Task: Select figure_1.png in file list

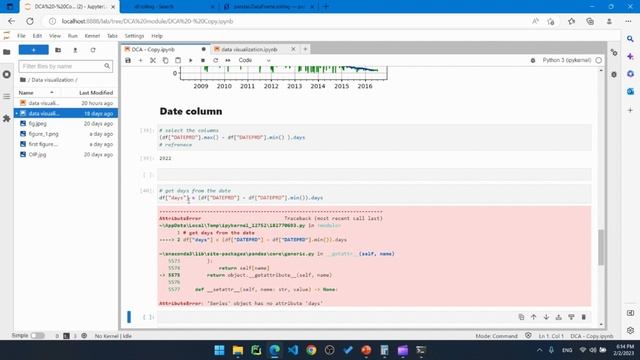Action: [x=66, y=134]
